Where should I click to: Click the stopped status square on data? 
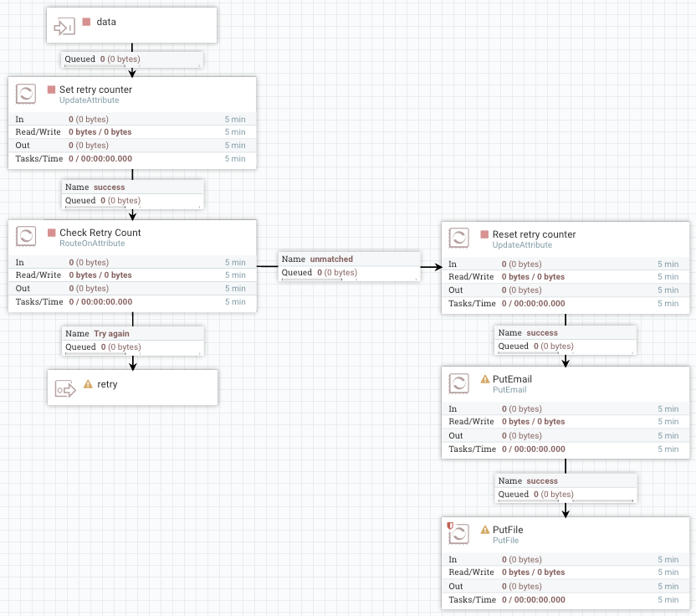(86, 22)
